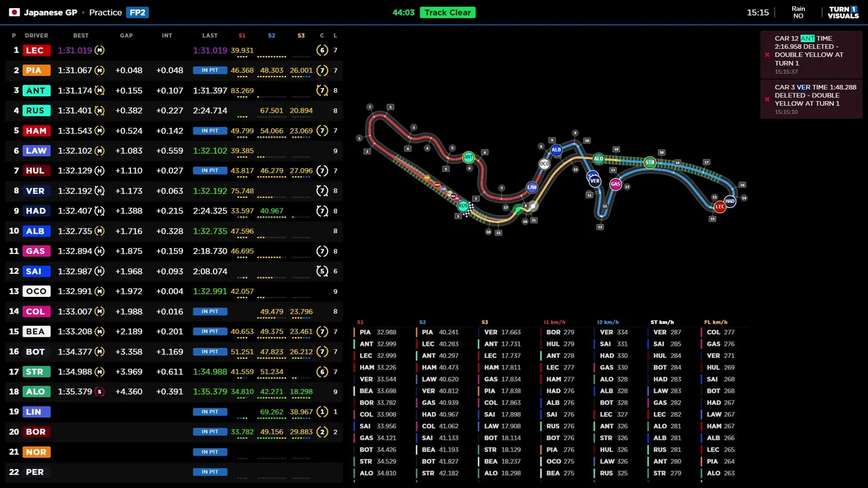Click the LAST column header
The width and height of the screenshot is (868, 488).
coord(210,35)
